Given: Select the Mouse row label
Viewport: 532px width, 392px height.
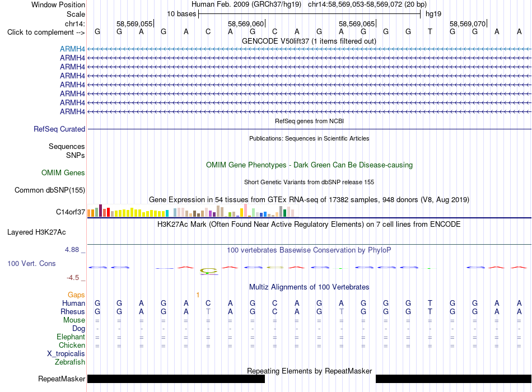Looking at the screenshot, I should pos(74,320).
